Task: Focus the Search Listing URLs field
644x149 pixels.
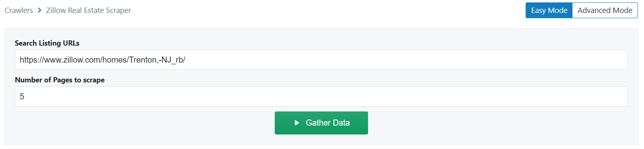Action: 321,60
